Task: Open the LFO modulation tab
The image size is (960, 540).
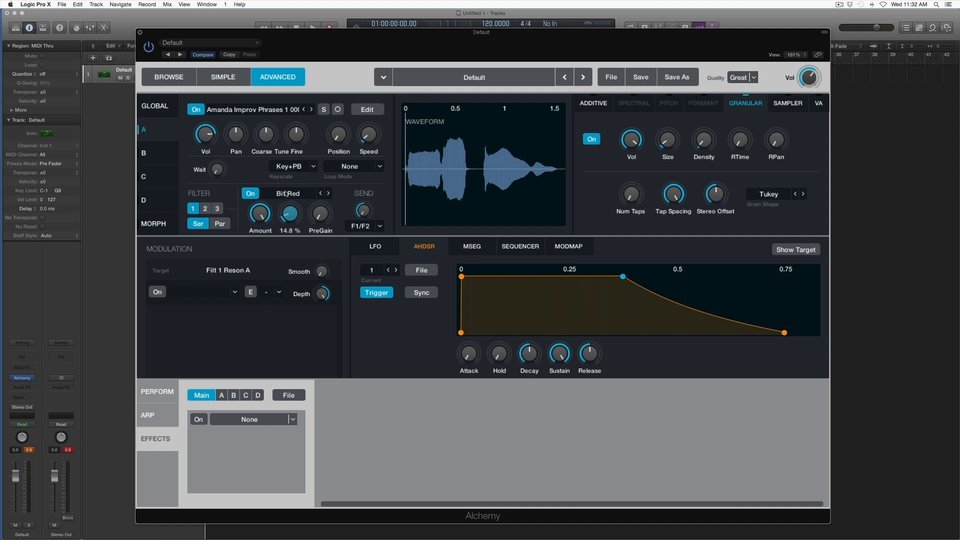Action: point(375,247)
